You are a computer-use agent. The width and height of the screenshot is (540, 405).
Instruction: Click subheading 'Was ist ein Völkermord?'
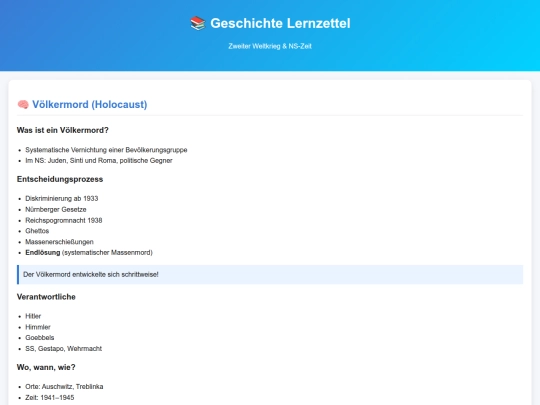[x=63, y=130]
